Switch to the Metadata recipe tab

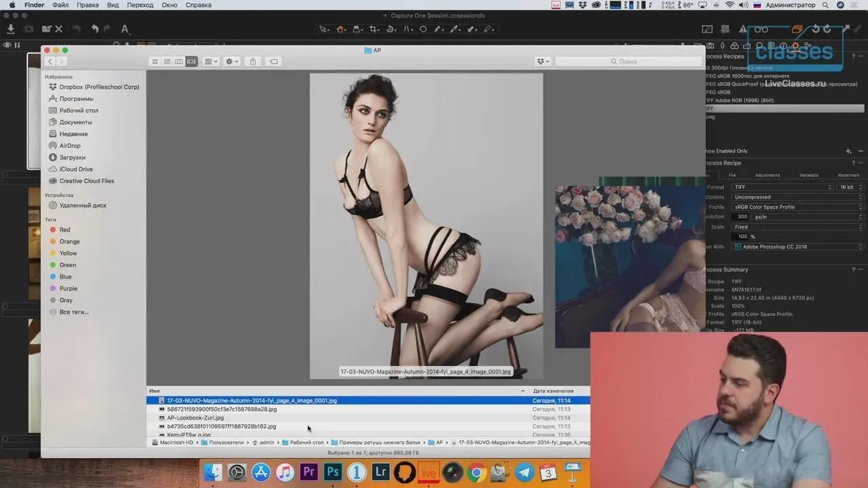[x=808, y=176]
